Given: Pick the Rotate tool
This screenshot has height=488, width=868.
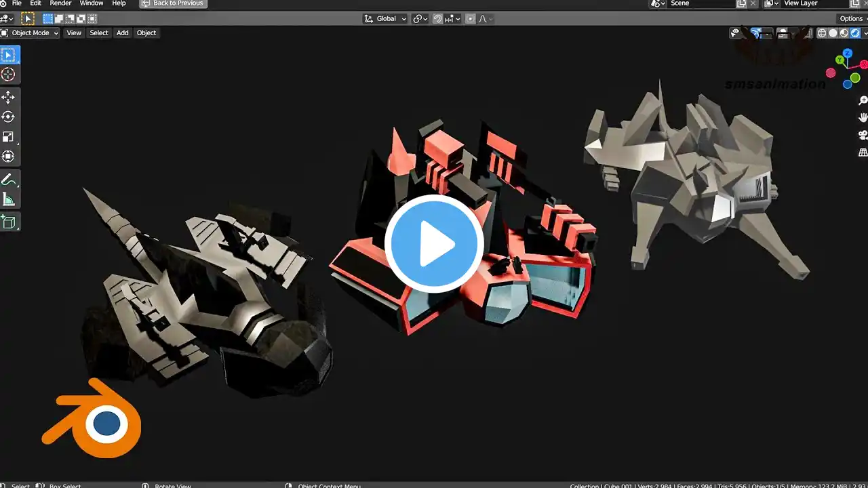Looking at the screenshot, I should [9, 117].
